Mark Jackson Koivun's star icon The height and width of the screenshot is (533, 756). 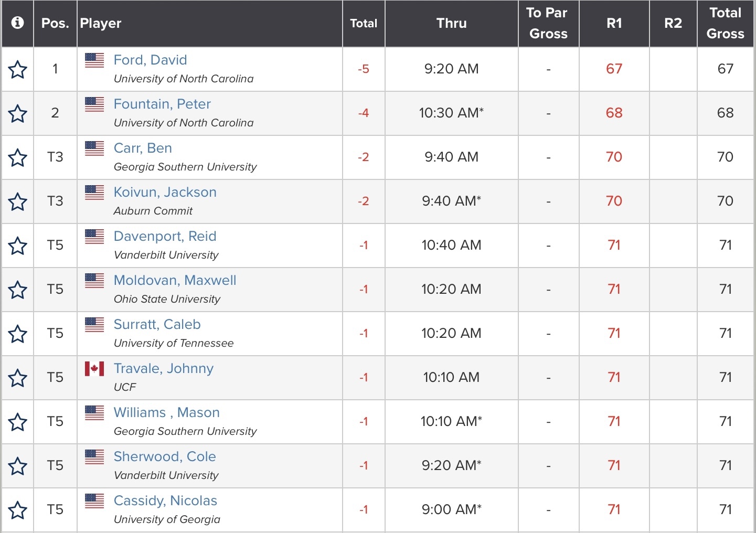(x=18, y=201)
